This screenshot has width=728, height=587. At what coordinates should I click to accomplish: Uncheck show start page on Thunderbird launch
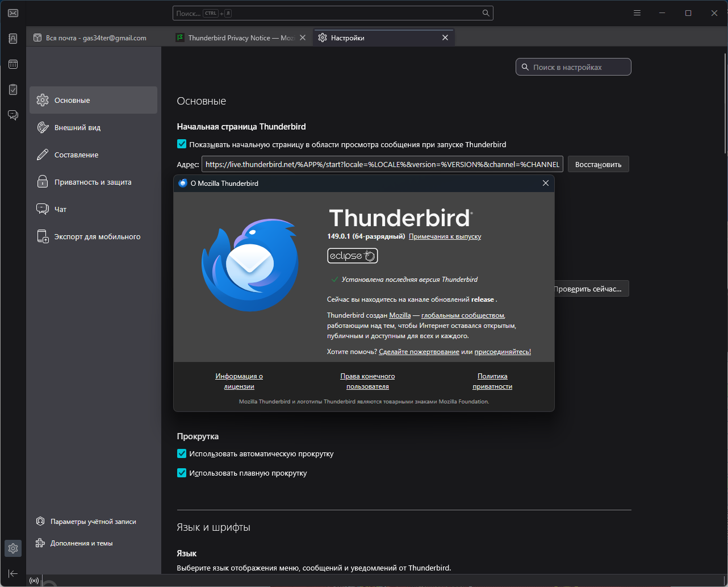(182, 144)
